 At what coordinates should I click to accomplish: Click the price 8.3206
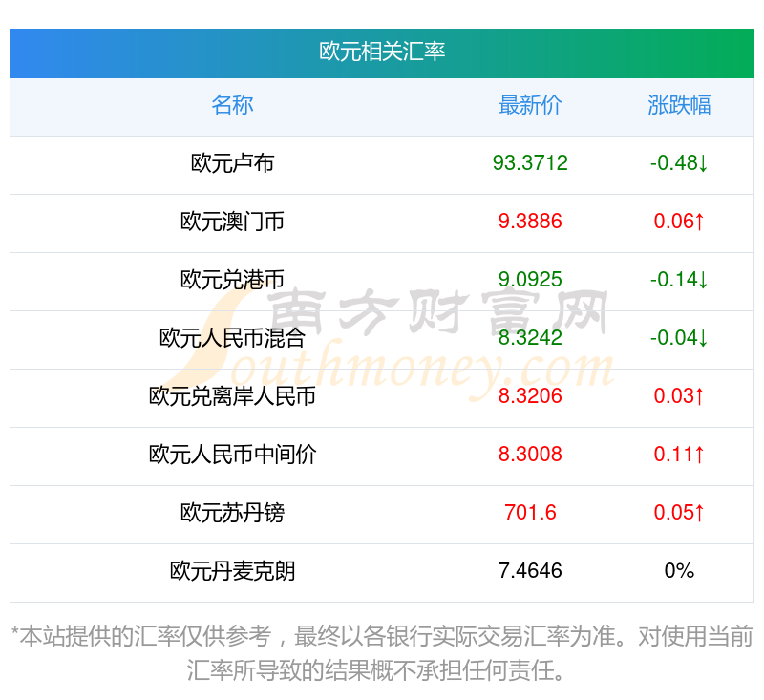530,396
